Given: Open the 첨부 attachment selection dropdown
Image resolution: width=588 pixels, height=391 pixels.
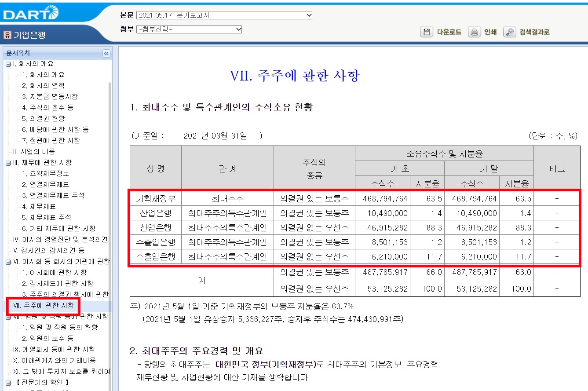Looking at the screenshot, I should click(189, 29).
